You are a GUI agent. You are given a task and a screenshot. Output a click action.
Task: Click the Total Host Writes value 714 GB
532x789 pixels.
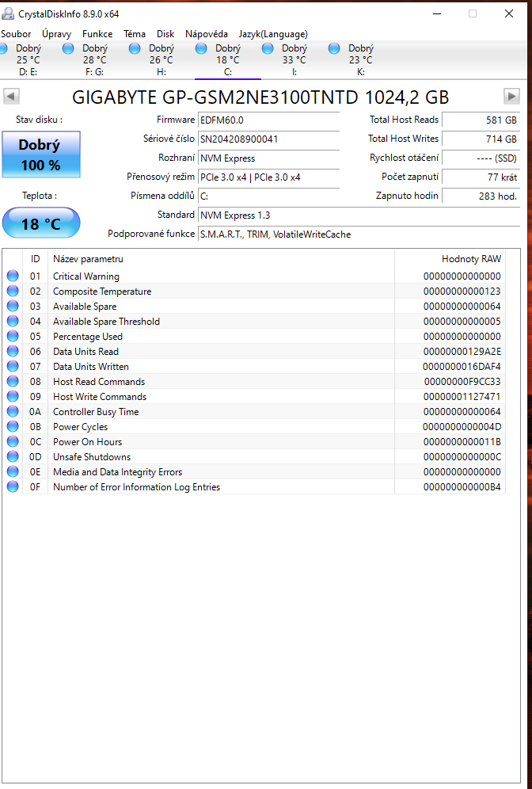[481, 139]
